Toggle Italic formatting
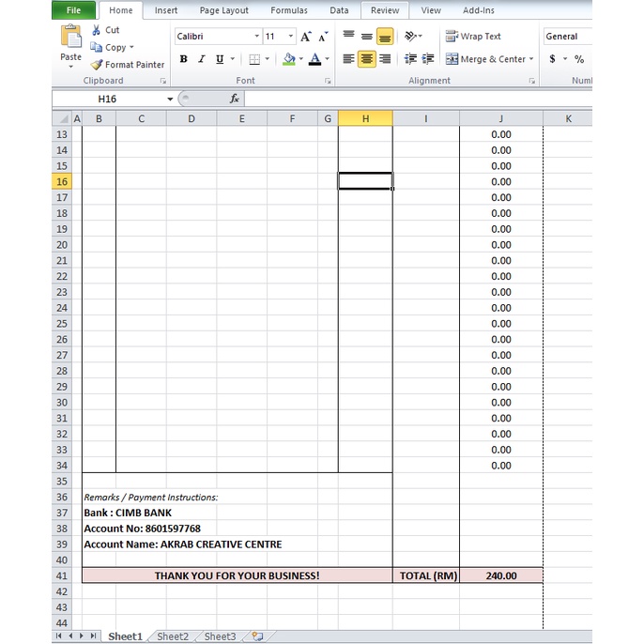Image resolution: width=644 pixels, height=644 pixels. point(202,59)
